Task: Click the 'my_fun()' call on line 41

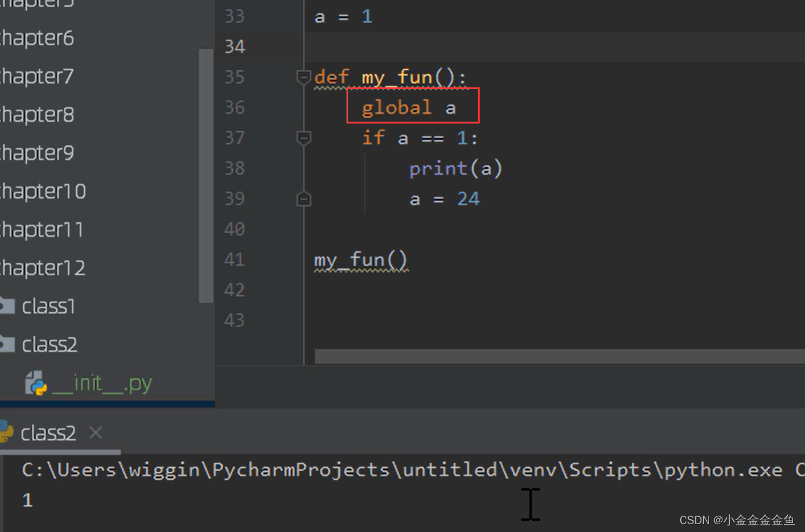Action: click(361, 261)
